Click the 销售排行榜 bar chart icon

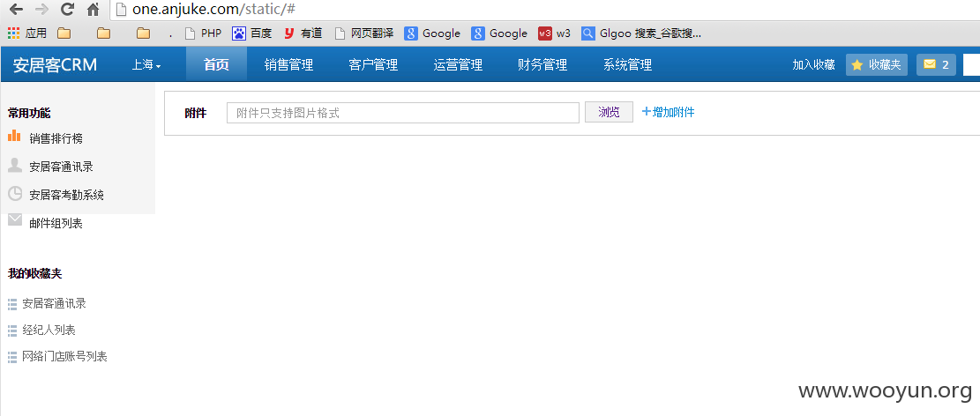point(14,136)
